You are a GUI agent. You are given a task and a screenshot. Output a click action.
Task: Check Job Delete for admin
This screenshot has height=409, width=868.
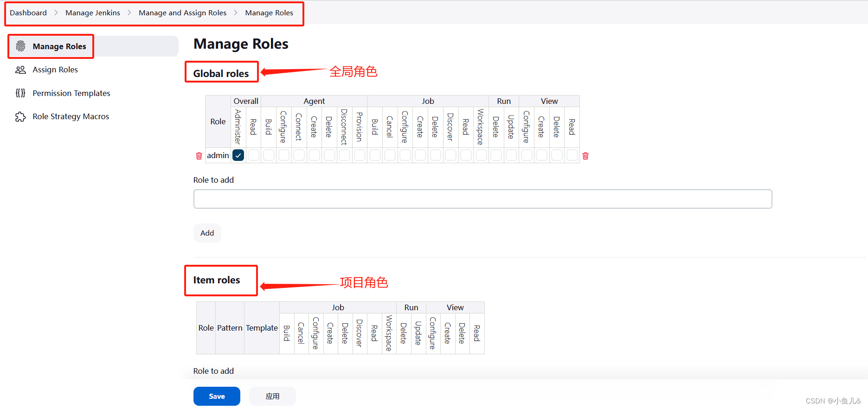click(436, 155)
